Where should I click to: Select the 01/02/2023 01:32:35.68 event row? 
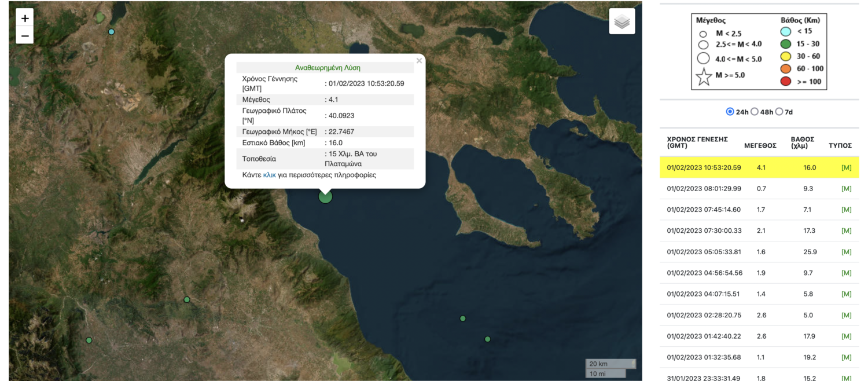pos(759,357)
